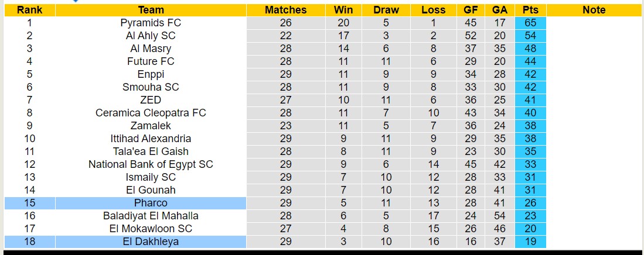Click the highlighted Pharco team row
The image size is (644, 255).
[151, 203]
